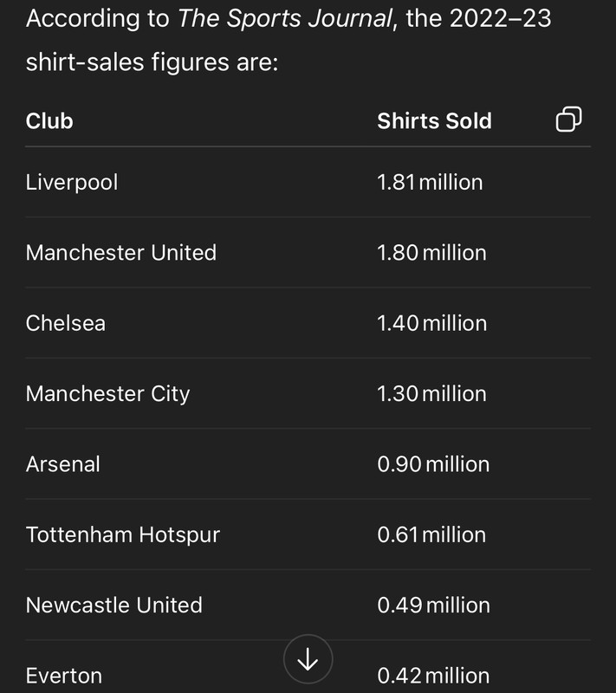
Task: Click the Everton club name
Action: [64, 676]
